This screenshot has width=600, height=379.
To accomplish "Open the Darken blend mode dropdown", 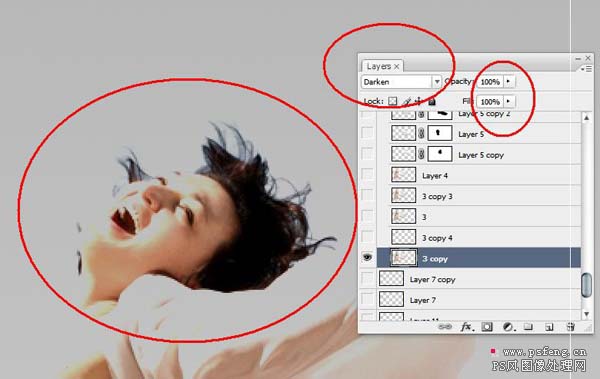I will 437,82.
